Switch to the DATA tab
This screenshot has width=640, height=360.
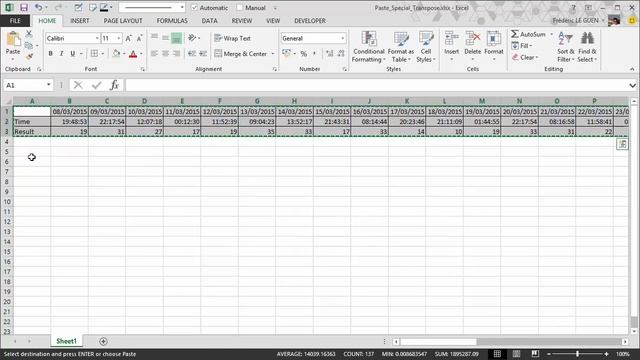(x=209, y=20)
